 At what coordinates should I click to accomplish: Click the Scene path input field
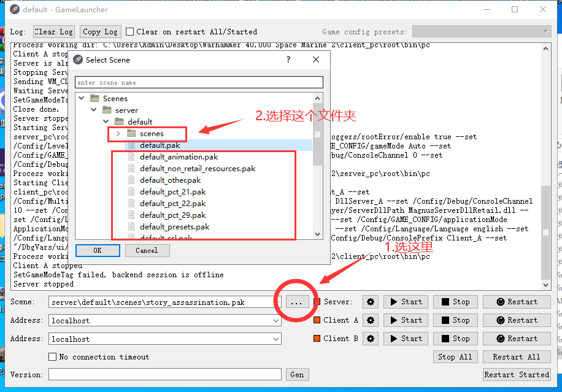[165, 302]
